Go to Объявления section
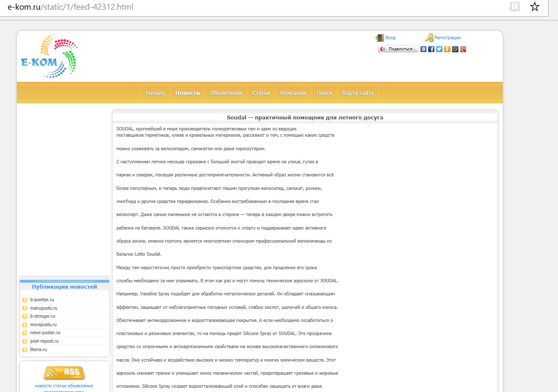 [226, 93]
